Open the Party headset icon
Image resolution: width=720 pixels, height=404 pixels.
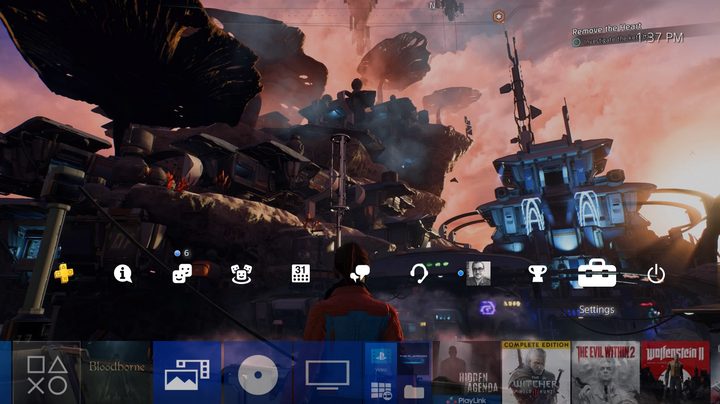coord(418,274)
